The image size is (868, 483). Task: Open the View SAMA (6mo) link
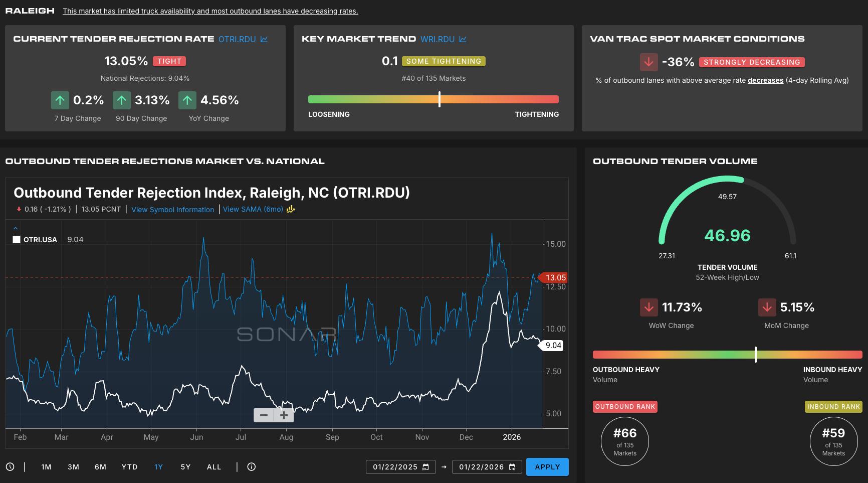click(253, 209)
